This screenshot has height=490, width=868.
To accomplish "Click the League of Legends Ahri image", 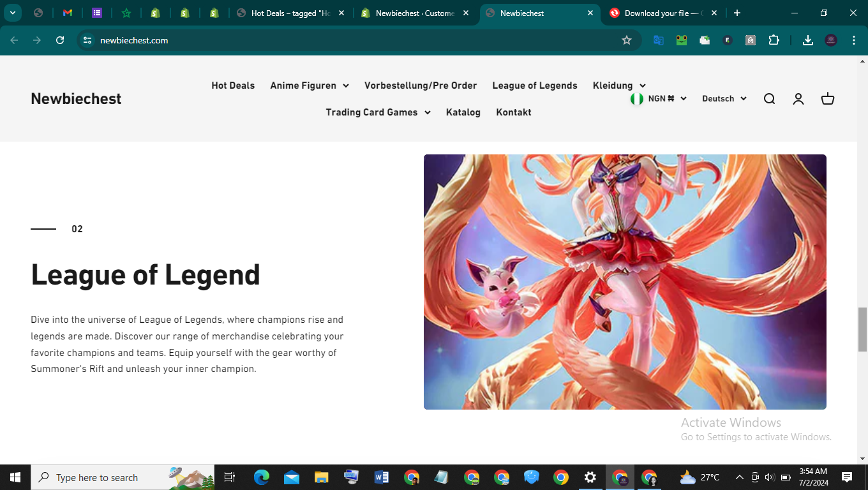I will coord(625,282).
